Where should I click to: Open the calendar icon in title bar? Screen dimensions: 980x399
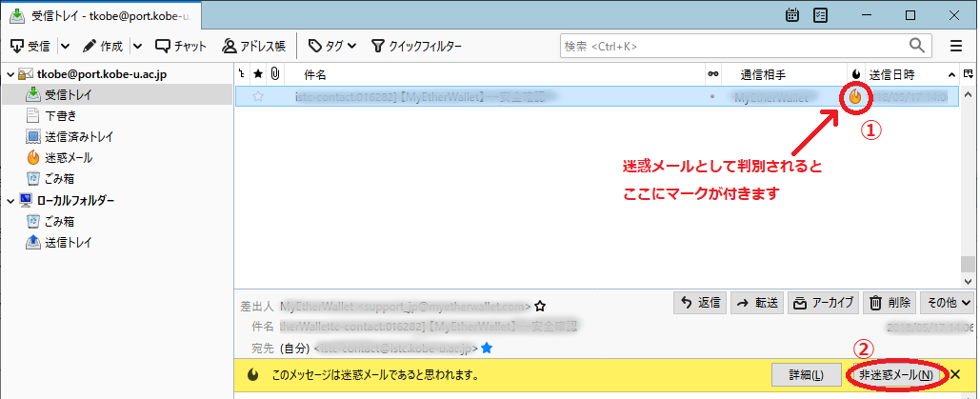tap(792, 15)
